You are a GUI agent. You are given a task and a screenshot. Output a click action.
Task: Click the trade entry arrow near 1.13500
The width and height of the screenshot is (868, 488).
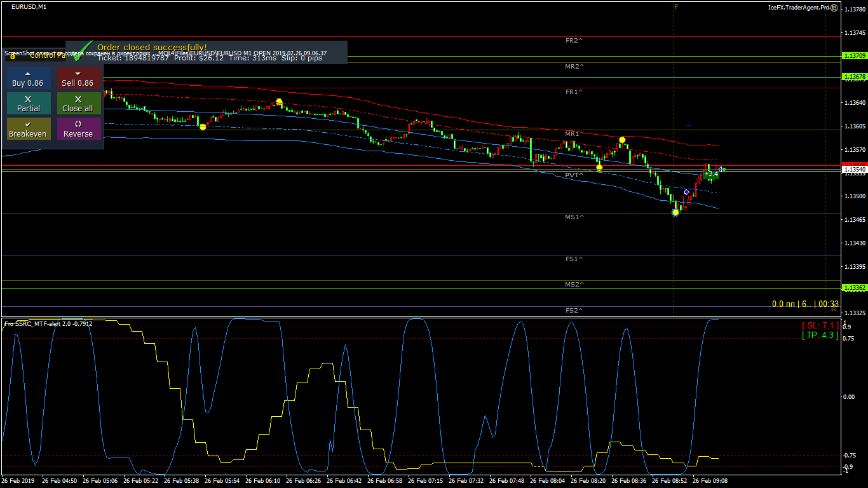pos(686,191)
